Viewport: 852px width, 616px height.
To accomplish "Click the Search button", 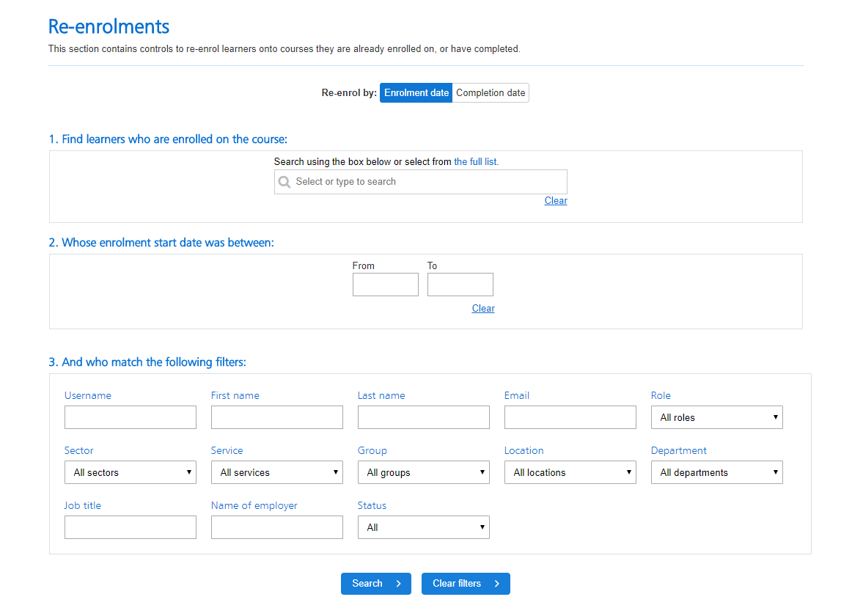I will [376, 584].
